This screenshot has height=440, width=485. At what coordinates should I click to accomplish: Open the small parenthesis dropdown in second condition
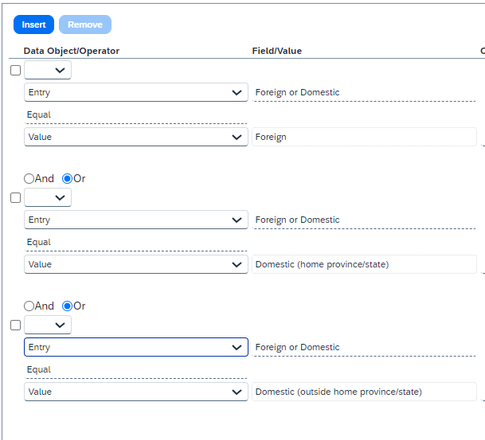coord(48,198)
